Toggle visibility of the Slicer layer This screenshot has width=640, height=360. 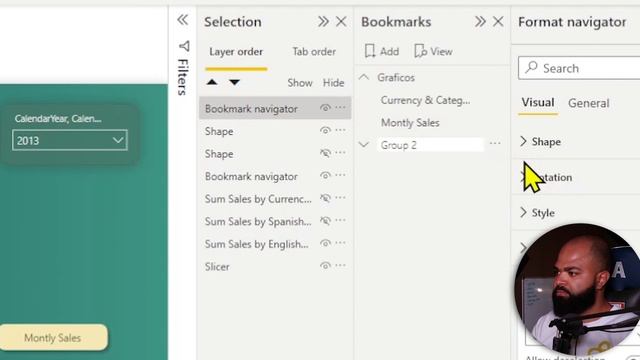pos(325,266)
